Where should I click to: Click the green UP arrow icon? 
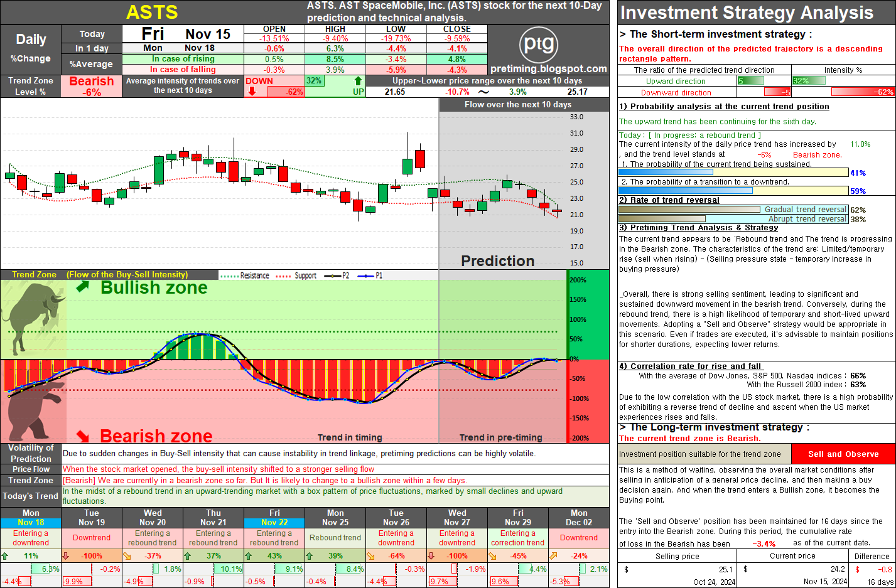tap(358, 81)
